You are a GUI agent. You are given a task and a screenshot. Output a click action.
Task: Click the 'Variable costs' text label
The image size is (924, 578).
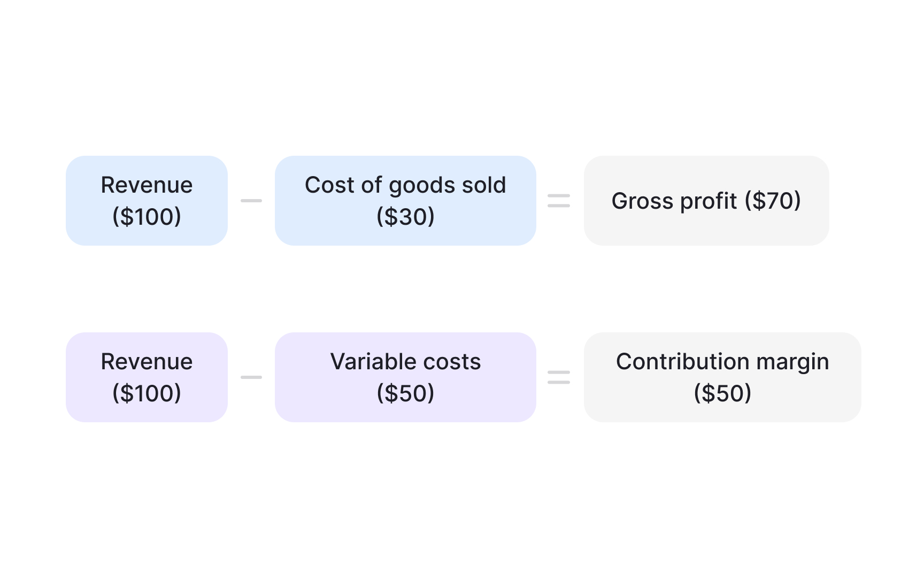click(x=405, y=362)
